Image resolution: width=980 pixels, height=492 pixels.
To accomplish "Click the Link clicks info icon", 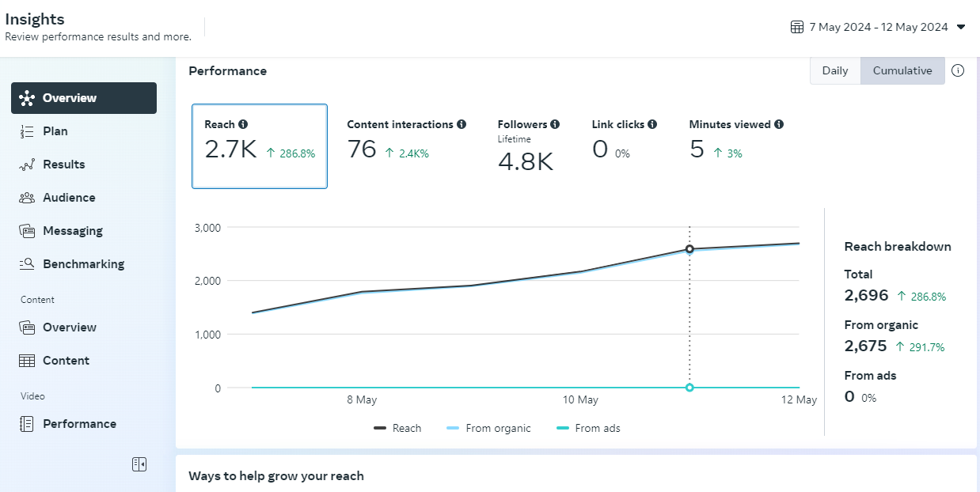I will click(x=651, y=124).
